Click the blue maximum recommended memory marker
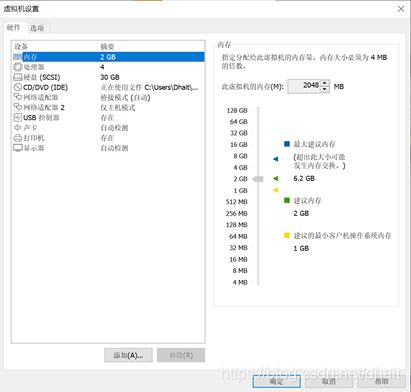The width and height of the screenshot is (411, 392). (x=275, y=159)
